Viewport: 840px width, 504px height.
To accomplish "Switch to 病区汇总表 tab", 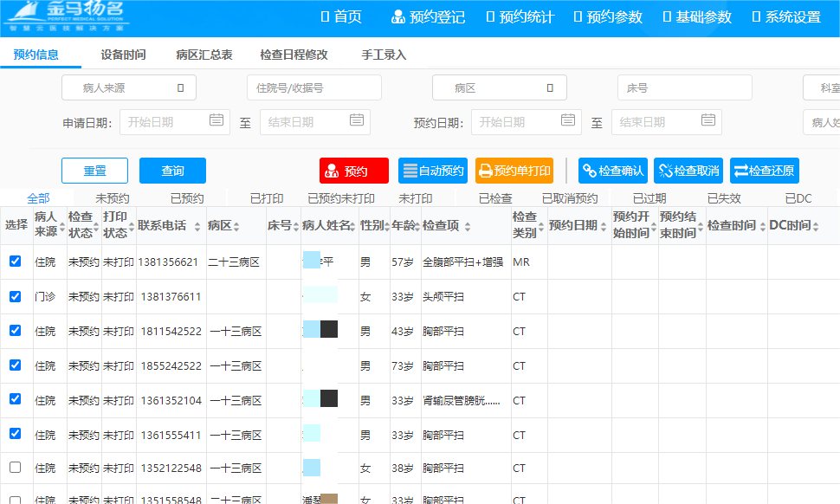I will coord(204,55).
